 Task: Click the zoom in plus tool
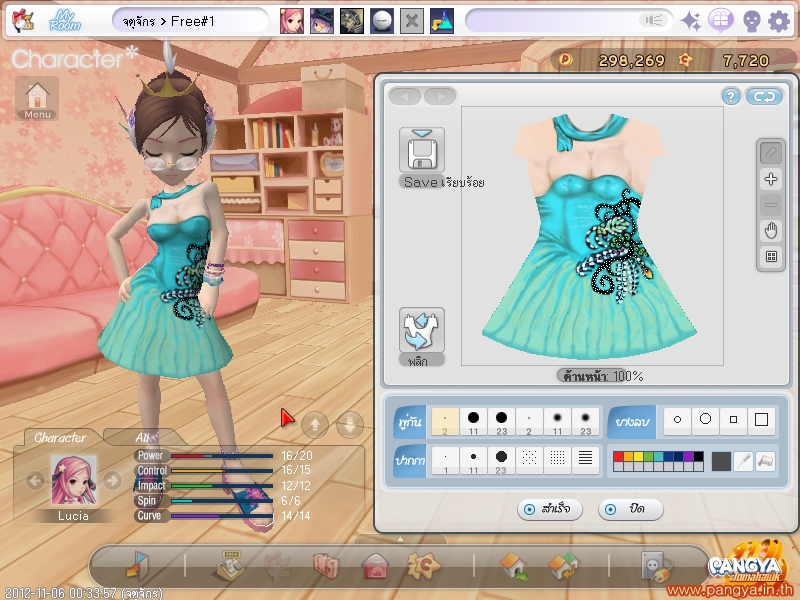click(771, 179)
